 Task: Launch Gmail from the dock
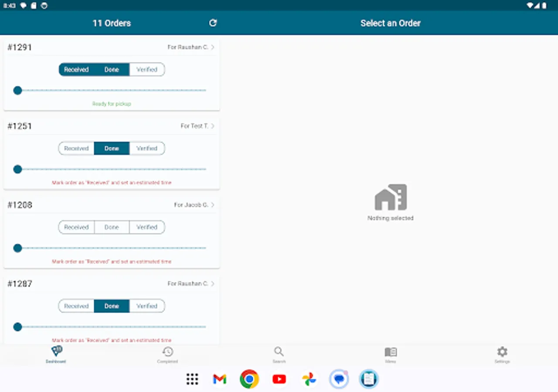click(x=219, y=379)
